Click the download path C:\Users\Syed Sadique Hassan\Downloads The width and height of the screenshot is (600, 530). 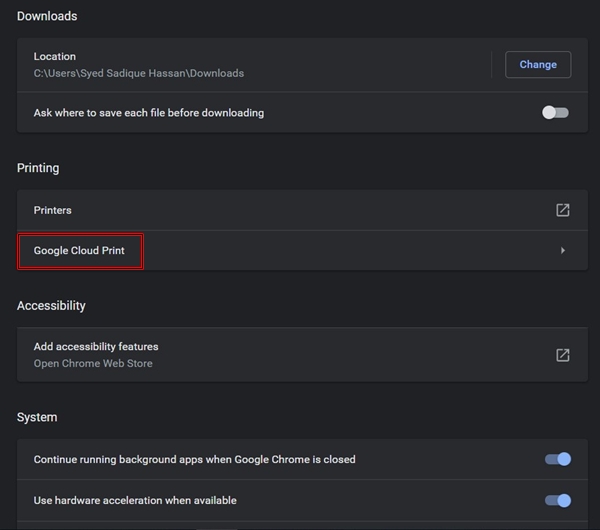tap(139, 73)
